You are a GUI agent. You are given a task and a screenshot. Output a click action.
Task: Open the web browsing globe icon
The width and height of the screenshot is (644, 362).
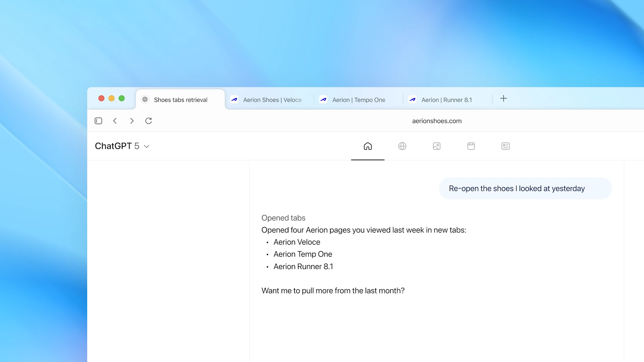click(x=402, y=146)
